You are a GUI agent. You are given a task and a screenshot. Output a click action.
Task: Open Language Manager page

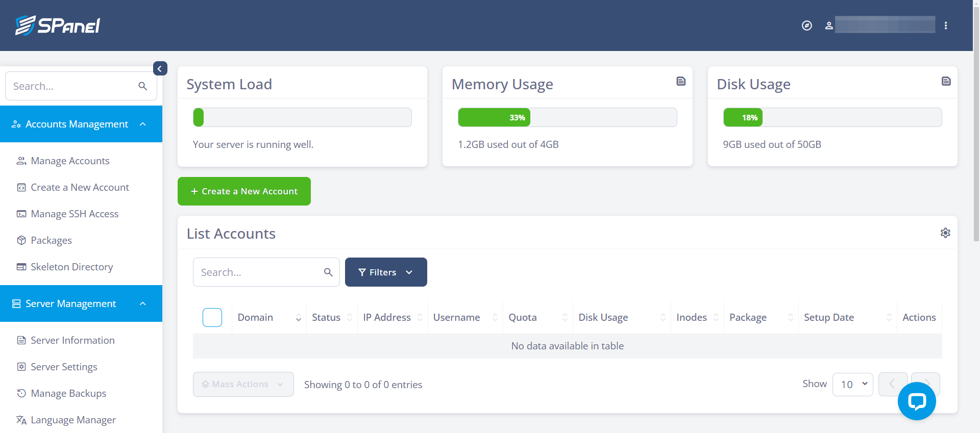(73, 420)
